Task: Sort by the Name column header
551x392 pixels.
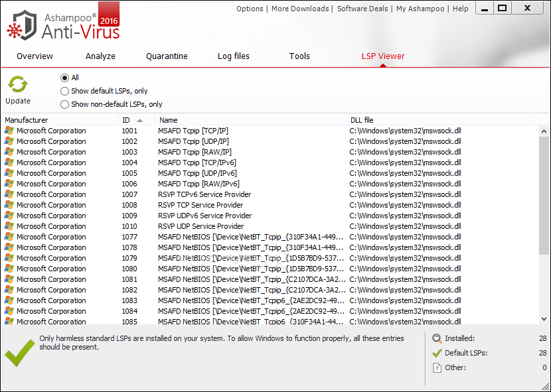Action: (251, 120)
